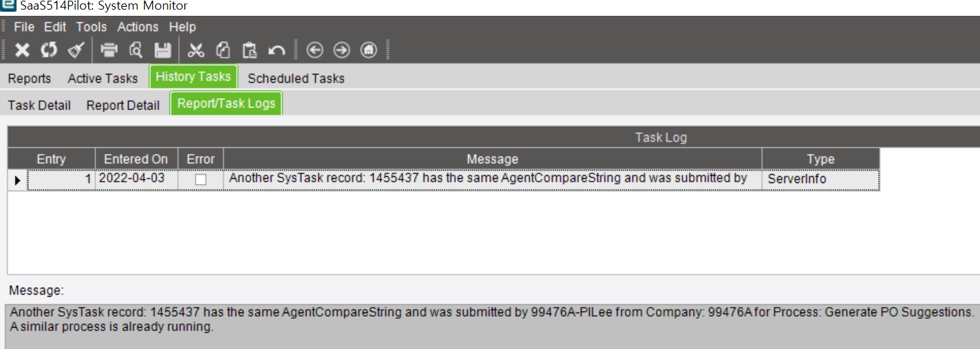980x349 pixels.
Task: Switch to the Scheduled Tasks tab
Action: pos(296,78)
